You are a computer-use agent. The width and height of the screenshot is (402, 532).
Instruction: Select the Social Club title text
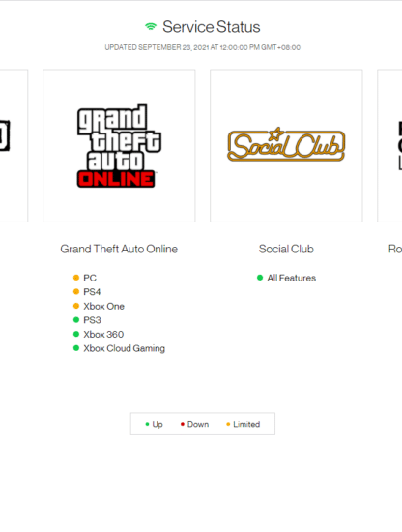click(286, 249)
